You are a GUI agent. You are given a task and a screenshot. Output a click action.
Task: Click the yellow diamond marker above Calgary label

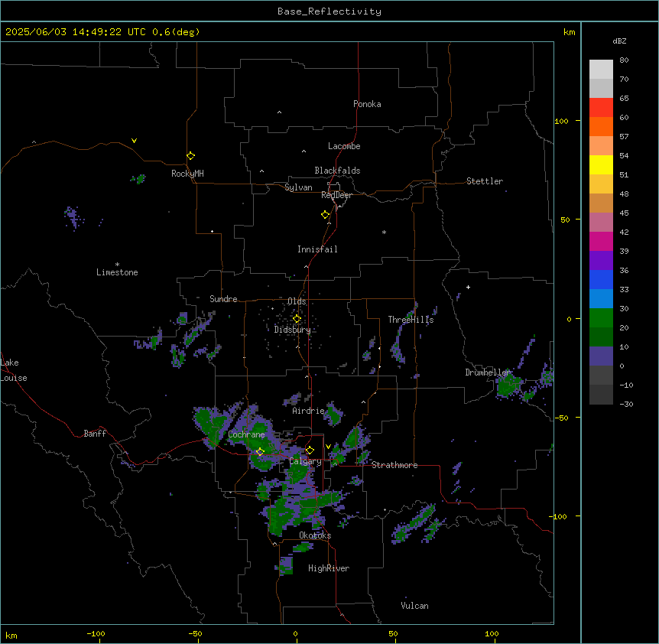pyautogui.click(x=310, y=450)
